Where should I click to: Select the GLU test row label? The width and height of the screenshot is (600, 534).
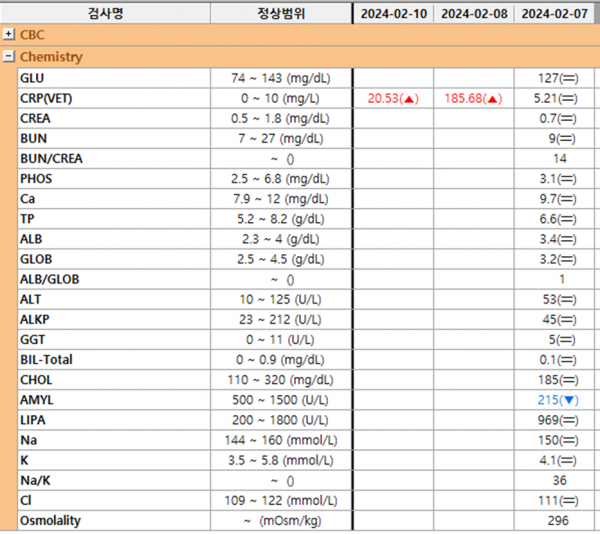click(x=32, y=78)
